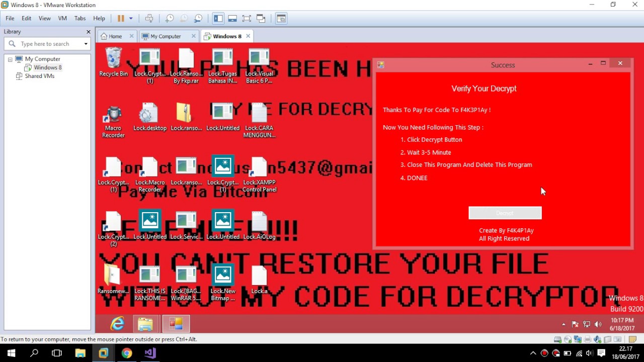Toggle the Library sidebar view button
This screenshot has width=644, height=362.
(218, 18)
